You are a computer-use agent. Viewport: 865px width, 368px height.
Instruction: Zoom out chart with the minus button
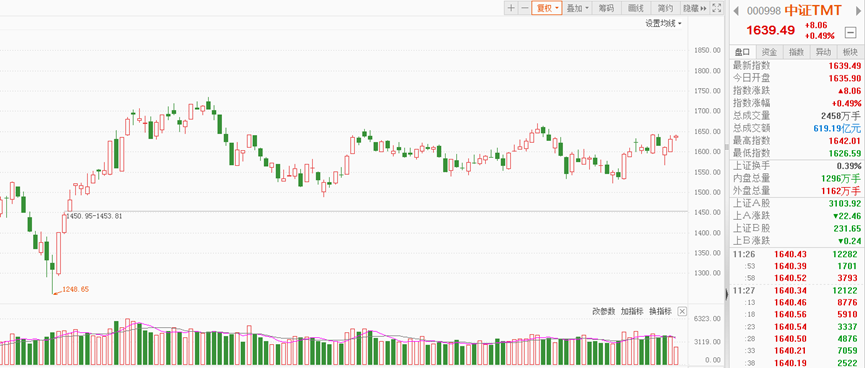[524, 8]
